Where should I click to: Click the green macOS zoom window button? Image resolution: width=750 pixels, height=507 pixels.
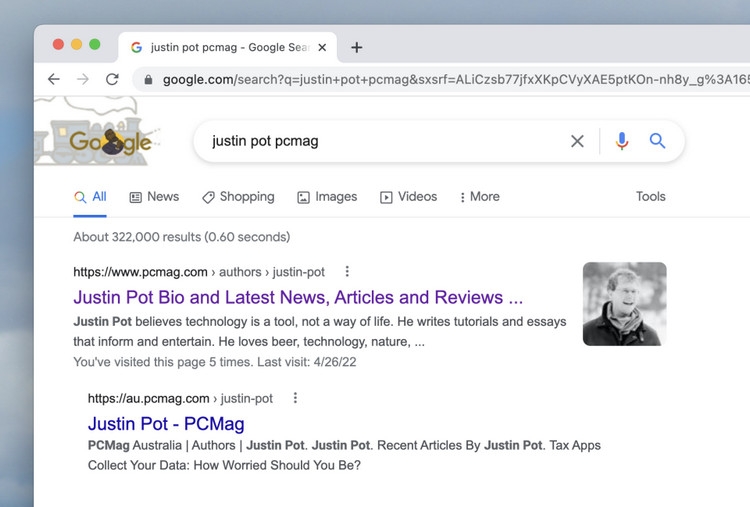[95, 44]
